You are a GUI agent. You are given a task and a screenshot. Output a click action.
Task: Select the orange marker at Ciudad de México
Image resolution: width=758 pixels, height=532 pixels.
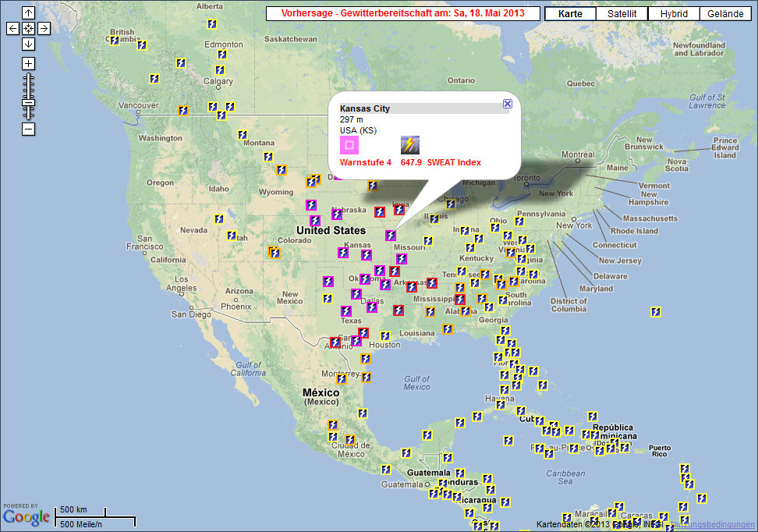coord(350,440)
